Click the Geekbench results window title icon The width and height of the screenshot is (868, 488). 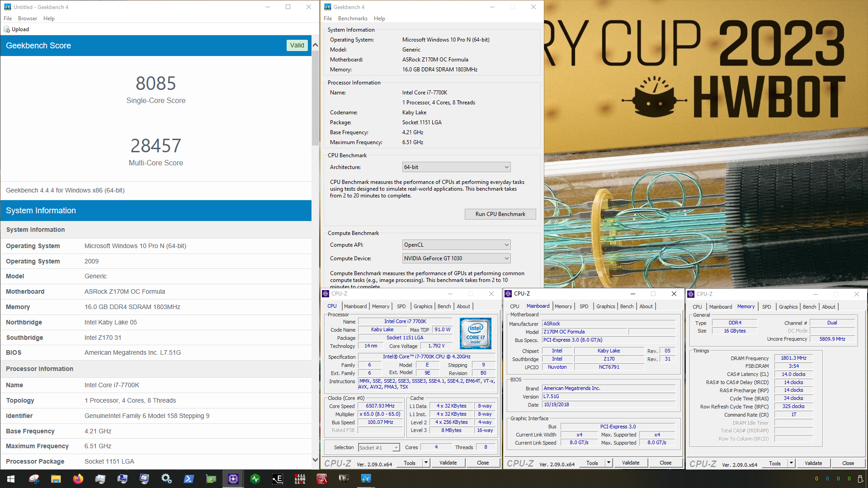pos(7,7)
